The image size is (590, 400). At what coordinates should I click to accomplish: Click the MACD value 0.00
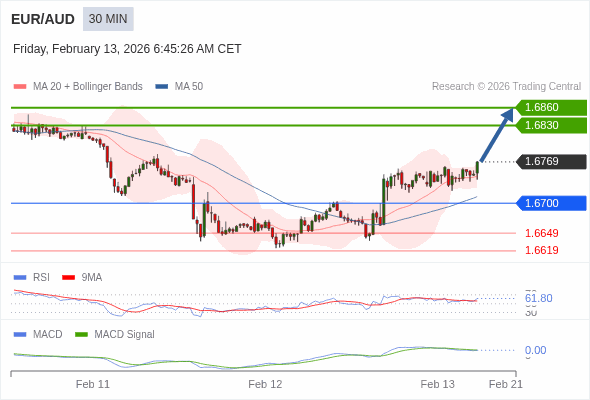point(535,350)
